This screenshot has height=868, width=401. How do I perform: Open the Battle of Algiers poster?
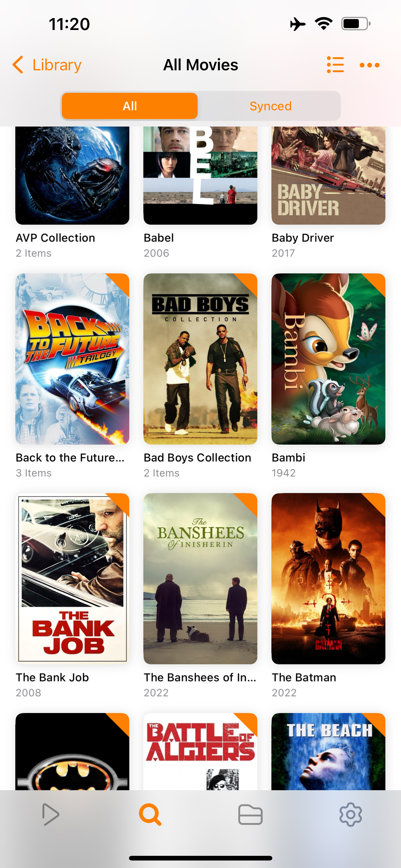200,751
